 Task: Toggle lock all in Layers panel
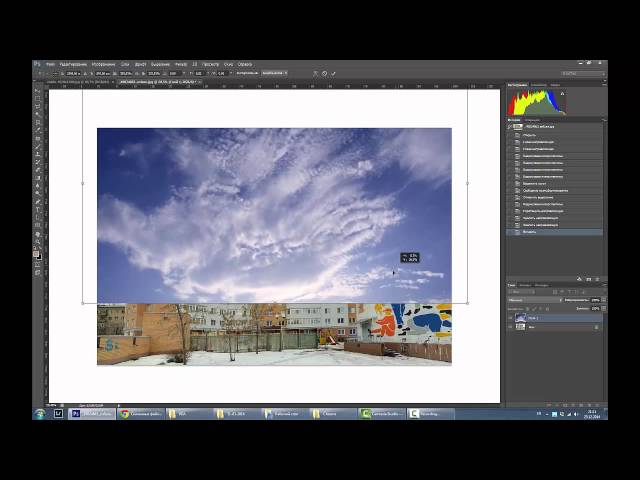coord(547,309)
